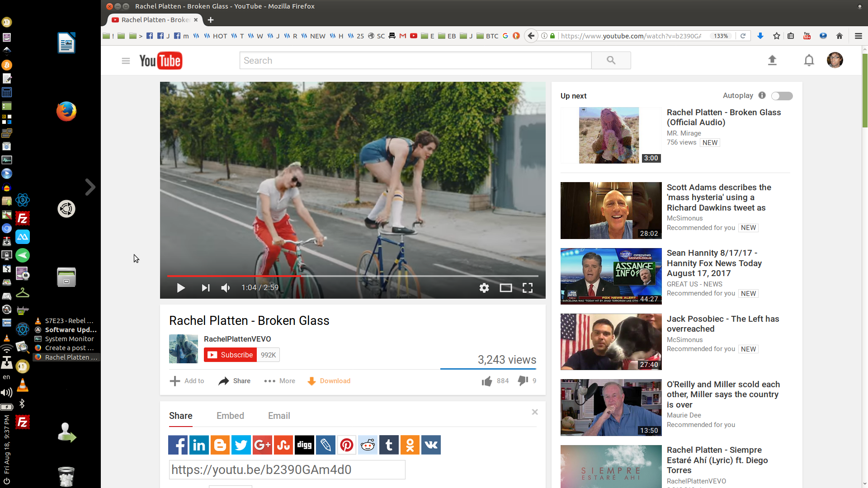This screenshot has width=868, height=488.
Task: Play the Broken Glass video
Action: [181, 288]
